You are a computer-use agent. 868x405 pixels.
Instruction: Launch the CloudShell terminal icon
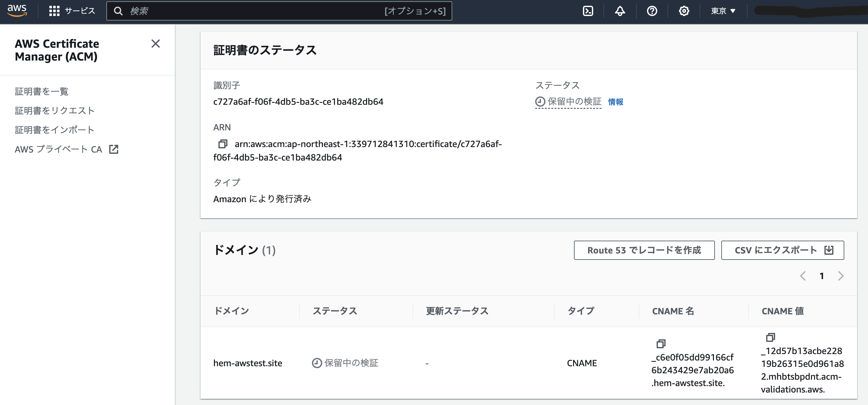588,11
